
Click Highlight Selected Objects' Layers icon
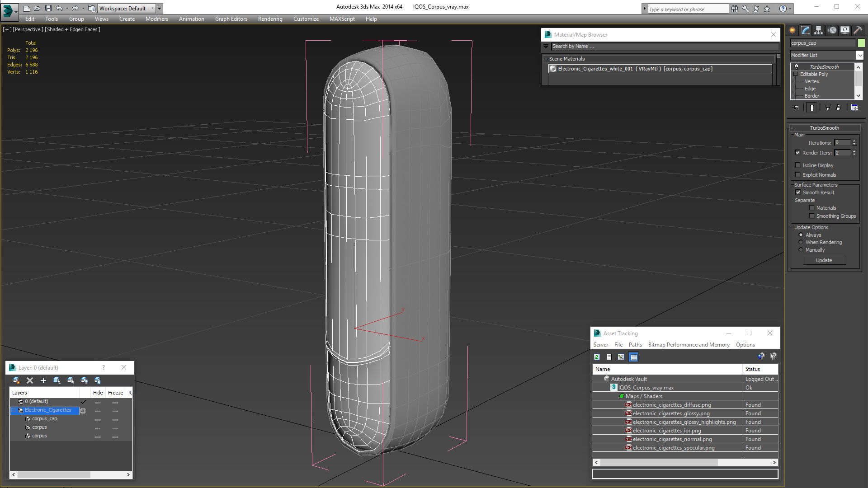[x=71, y=380]
